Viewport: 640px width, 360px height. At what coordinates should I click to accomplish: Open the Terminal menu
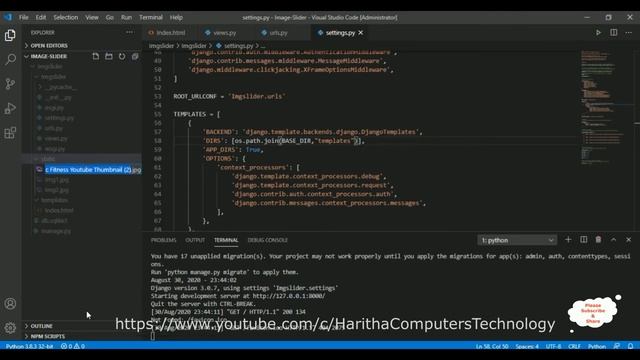coord(151,17)
